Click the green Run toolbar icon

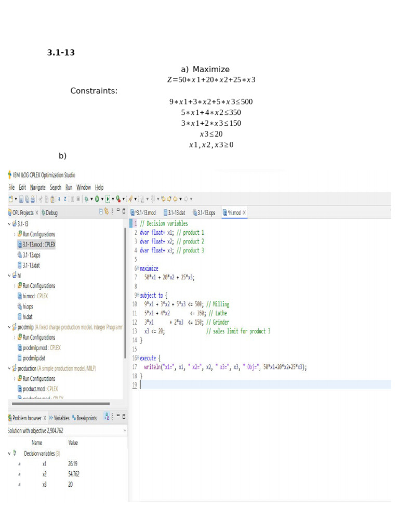97,199
